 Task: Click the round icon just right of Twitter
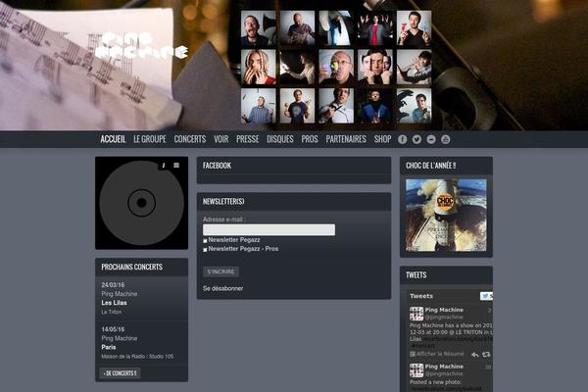pyautogui.click(x=431, y=139)
